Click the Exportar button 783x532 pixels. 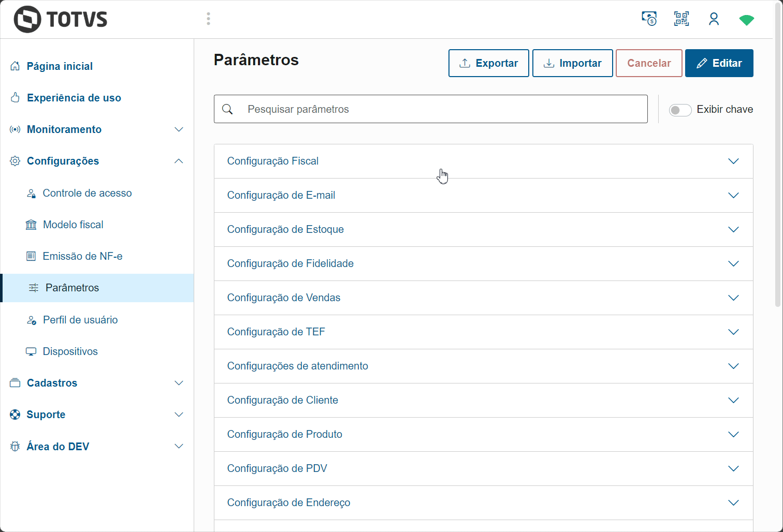point(488,63)
